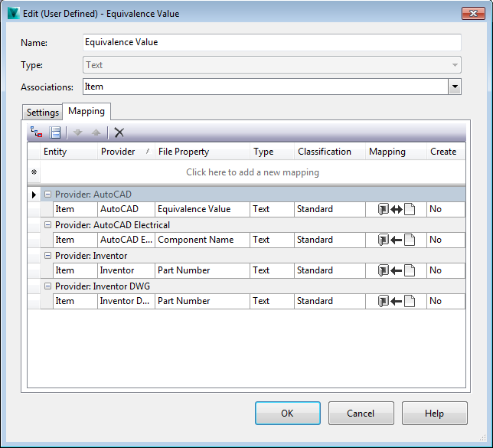Click the property list icon in toolbar
The height and width of the screenshot is (448, 493).
[55, 132]
